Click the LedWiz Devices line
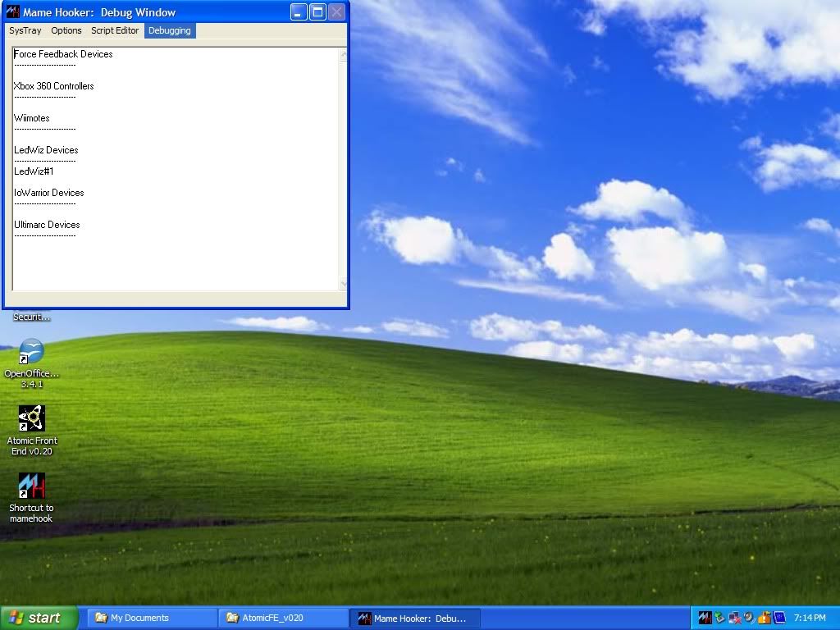 [x=46, y=151]
